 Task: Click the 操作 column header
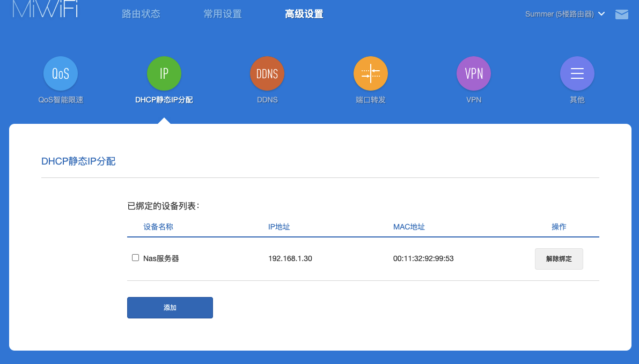(x=559, y=227)
